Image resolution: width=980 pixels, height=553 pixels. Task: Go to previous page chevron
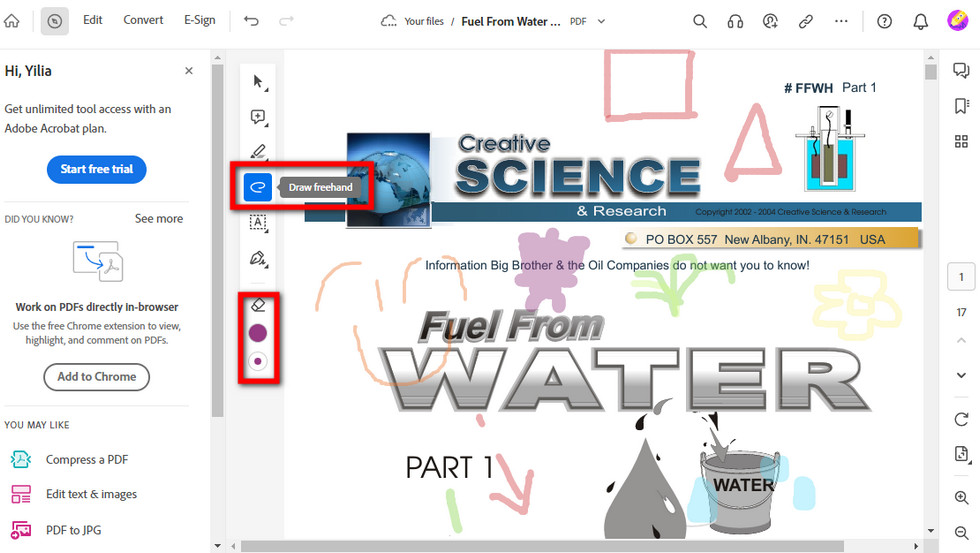tap(961, 341)
